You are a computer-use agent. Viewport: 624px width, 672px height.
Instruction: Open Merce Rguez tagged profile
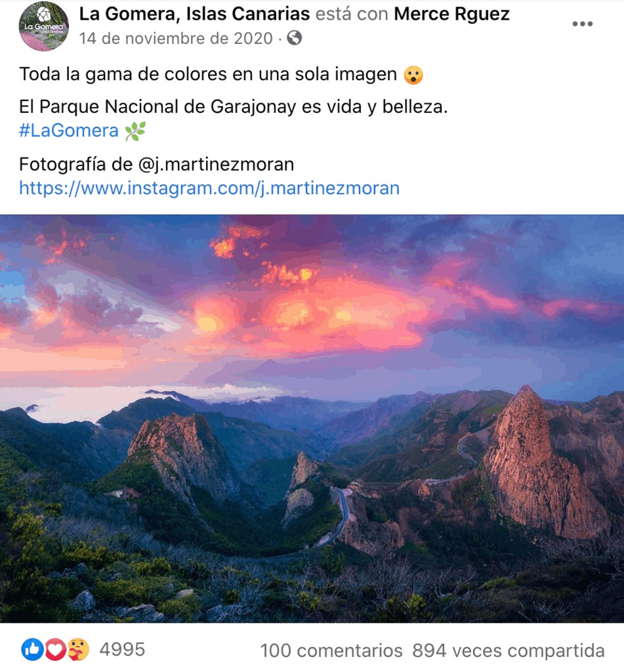(451, 14)
